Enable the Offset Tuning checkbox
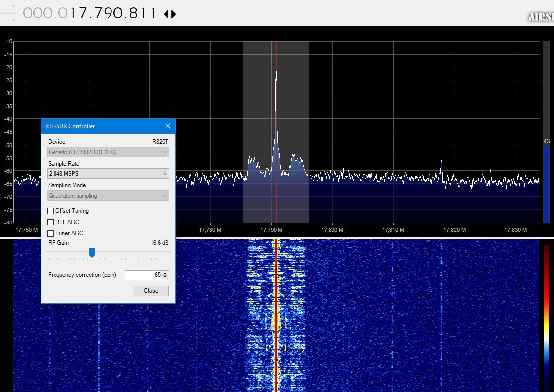This screenshot has width=554, height=392. 50,211
